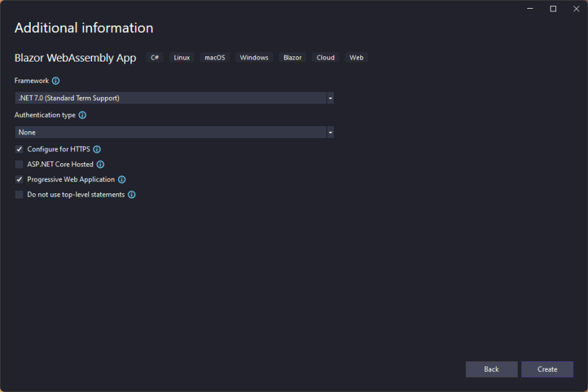Click the Authentication type info icon

(82, 115)
